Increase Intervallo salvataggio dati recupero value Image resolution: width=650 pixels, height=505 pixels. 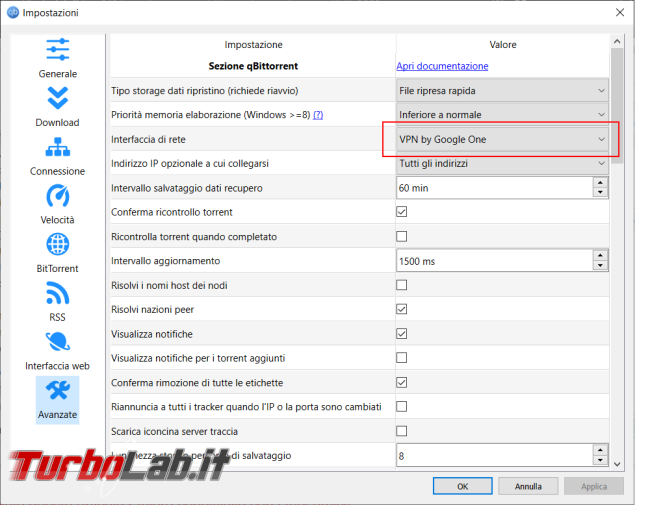pos(600,183)
